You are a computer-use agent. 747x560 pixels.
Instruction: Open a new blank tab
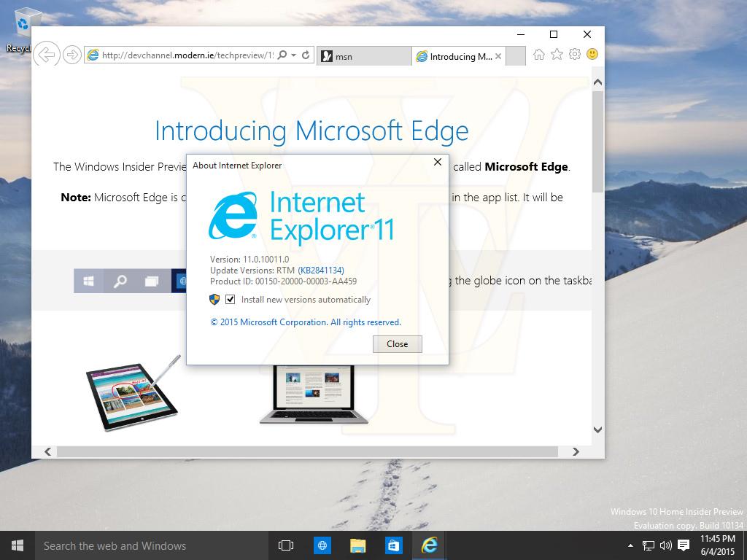516,56
